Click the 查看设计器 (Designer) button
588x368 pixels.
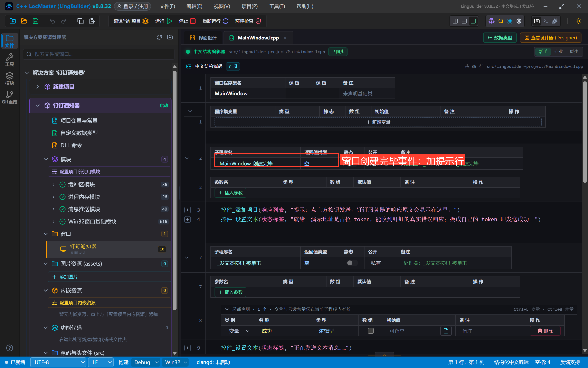tap(550, 38)
